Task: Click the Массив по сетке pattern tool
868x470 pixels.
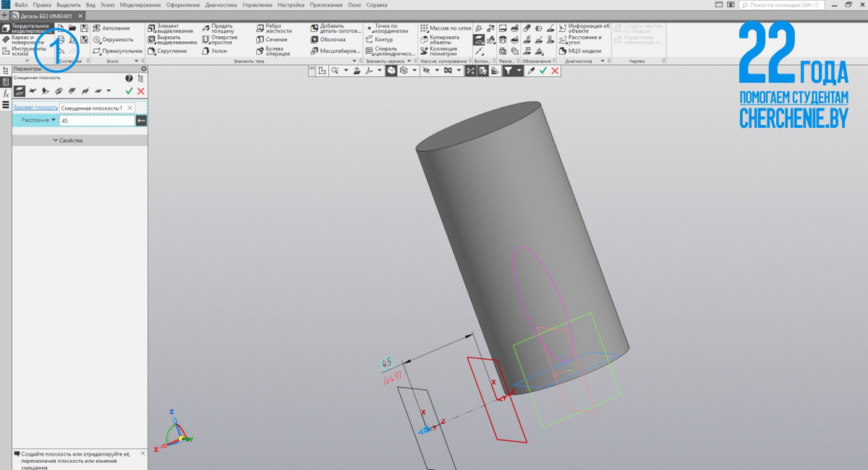Action: click(445, 28)
